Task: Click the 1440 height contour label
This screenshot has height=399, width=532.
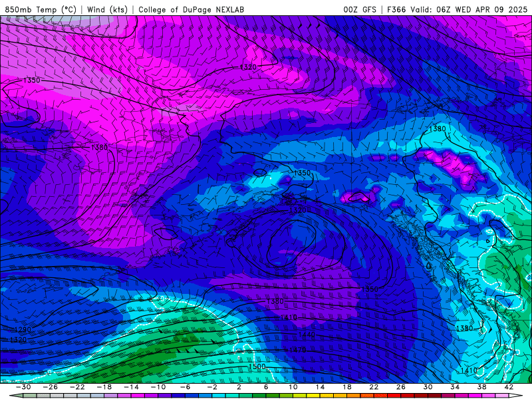Action: (307, 335)
